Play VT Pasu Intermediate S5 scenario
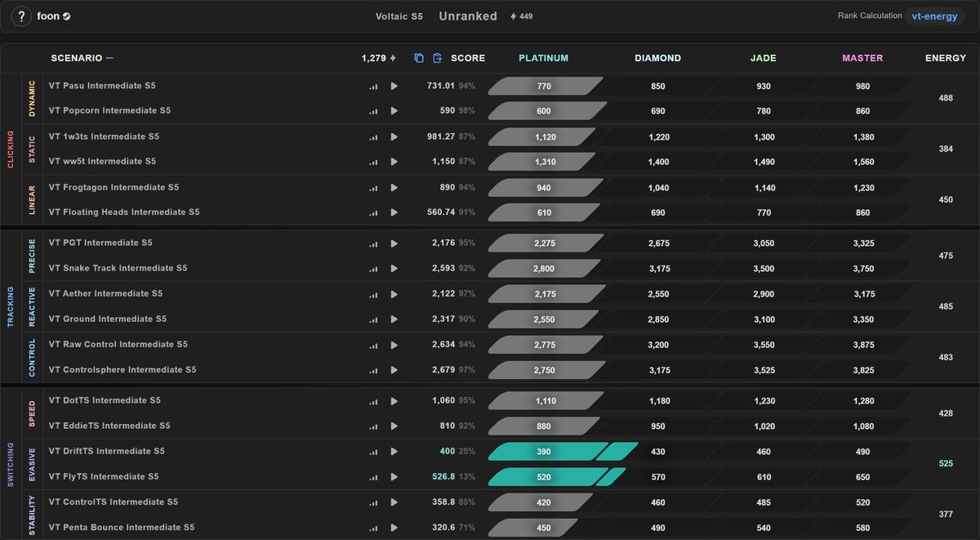Viewport: 980px width, 540px height. pyautogui.click(x=394, y=87)
